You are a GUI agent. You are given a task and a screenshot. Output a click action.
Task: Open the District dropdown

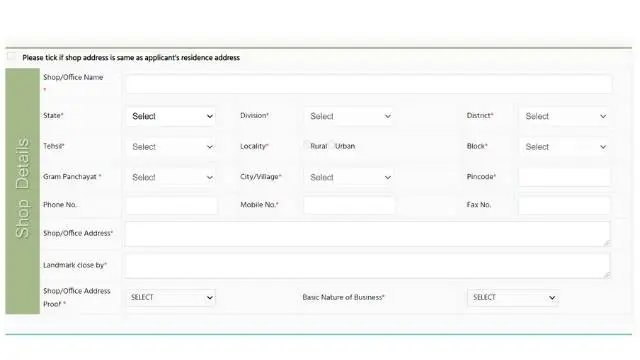tap(564, 116)
